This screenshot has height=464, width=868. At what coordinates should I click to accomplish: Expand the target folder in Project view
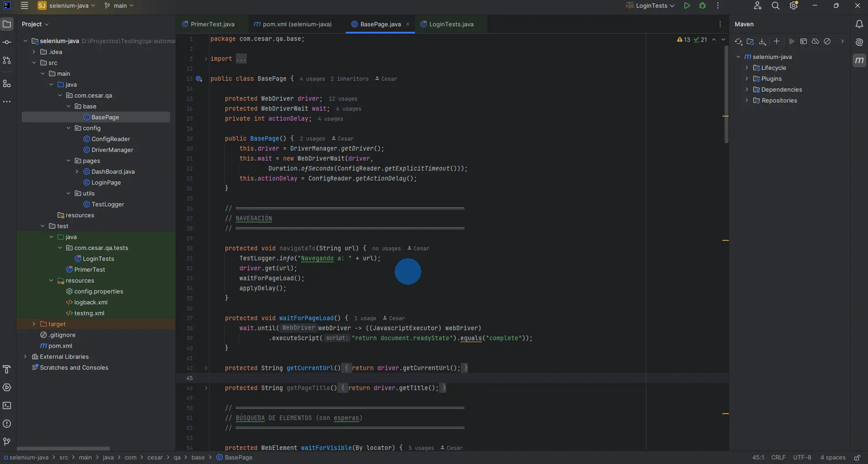[34, 324]
